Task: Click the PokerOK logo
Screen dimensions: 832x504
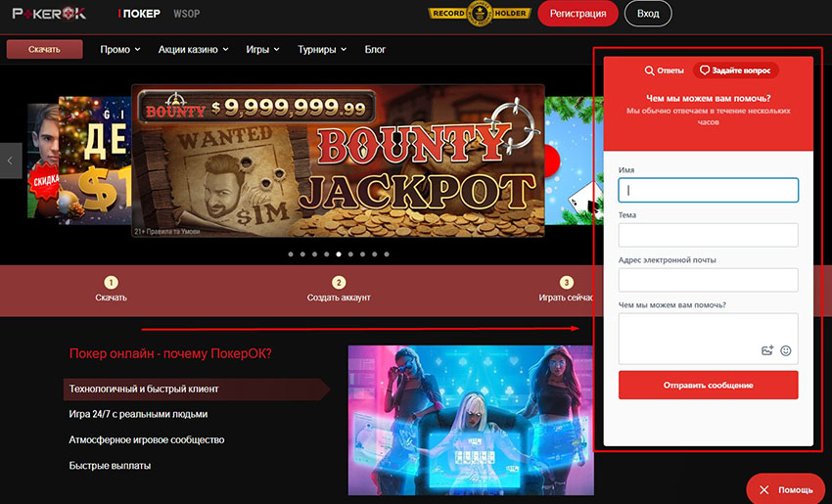Action: coord(49,14)
